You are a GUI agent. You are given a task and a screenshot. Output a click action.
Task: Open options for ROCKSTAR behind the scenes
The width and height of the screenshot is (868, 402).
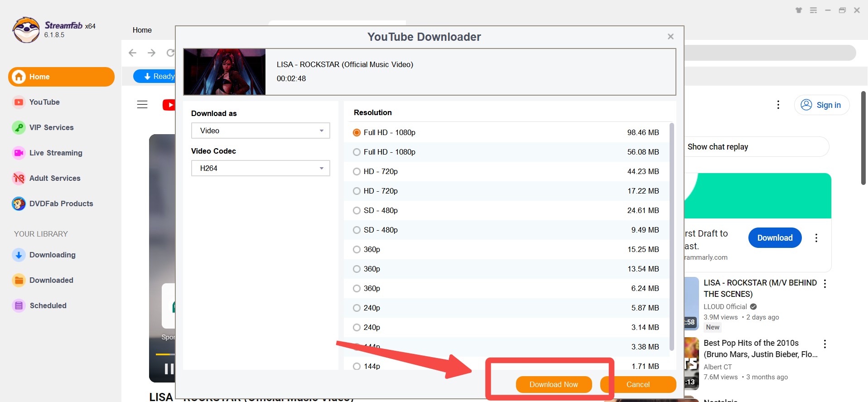pos(825,284)
